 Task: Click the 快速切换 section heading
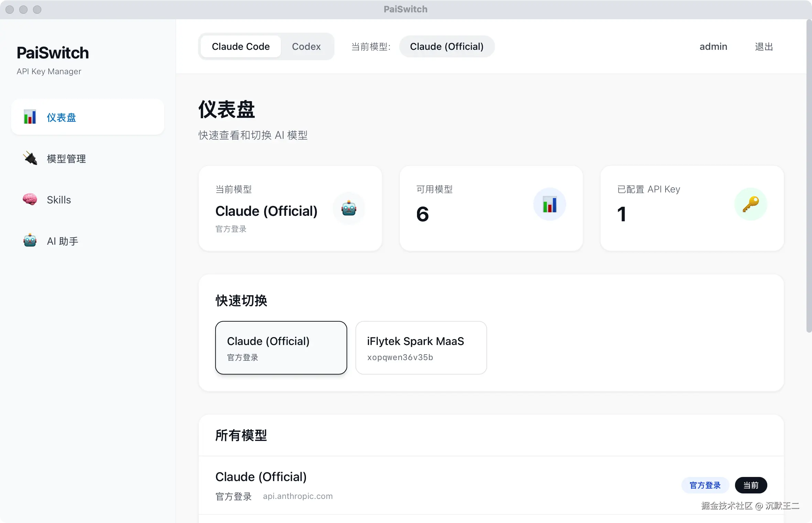[x=241, y=301]
